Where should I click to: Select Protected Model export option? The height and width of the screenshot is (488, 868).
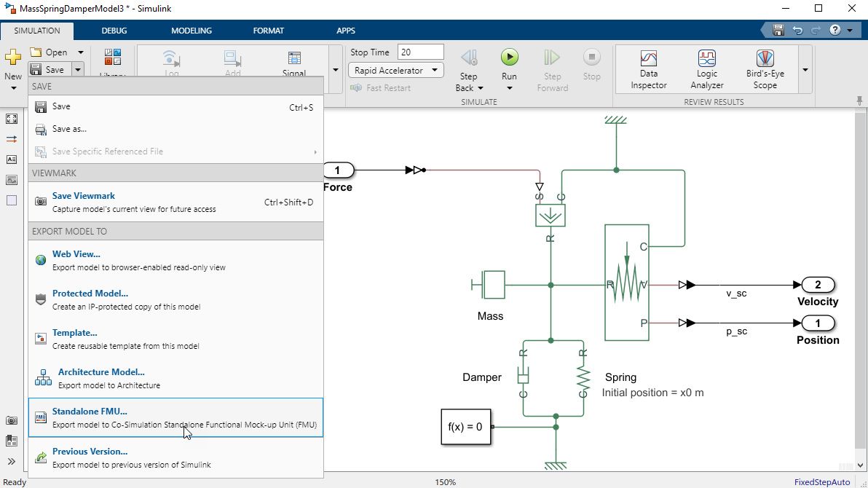[90, 294]
